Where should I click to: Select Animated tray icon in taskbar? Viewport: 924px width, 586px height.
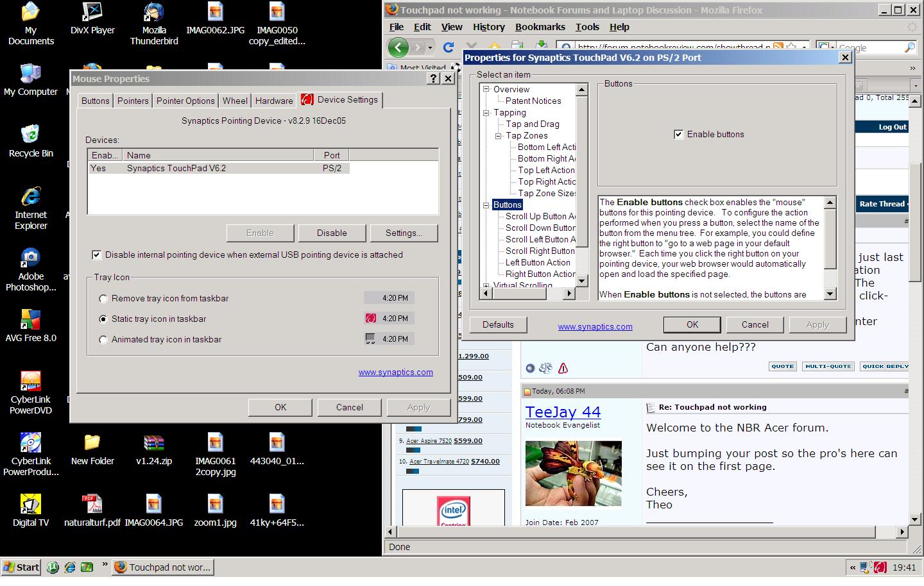[103, 340]
